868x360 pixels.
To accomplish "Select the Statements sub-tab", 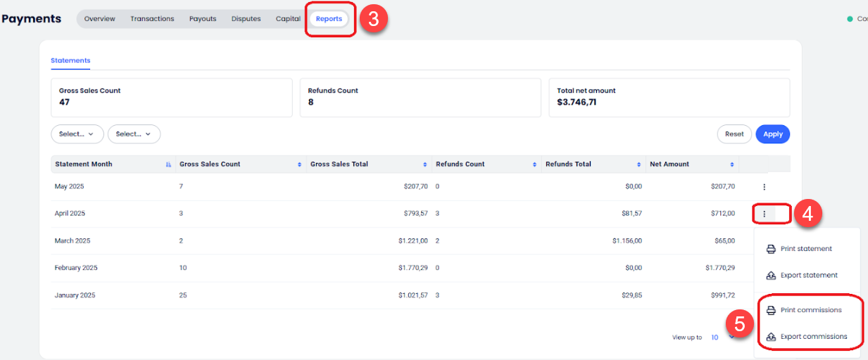I will coord(70,60).
